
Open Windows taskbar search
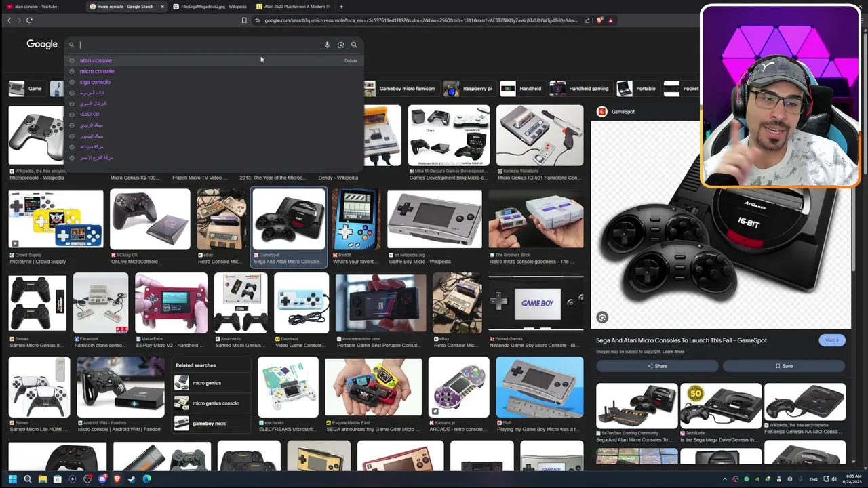tap(28, 479)
